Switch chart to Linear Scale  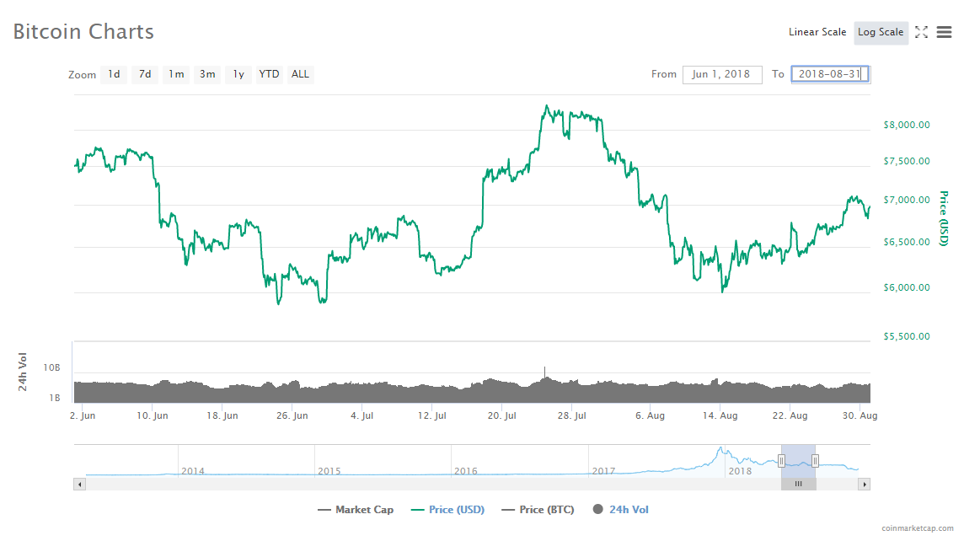tap(817, 32)
